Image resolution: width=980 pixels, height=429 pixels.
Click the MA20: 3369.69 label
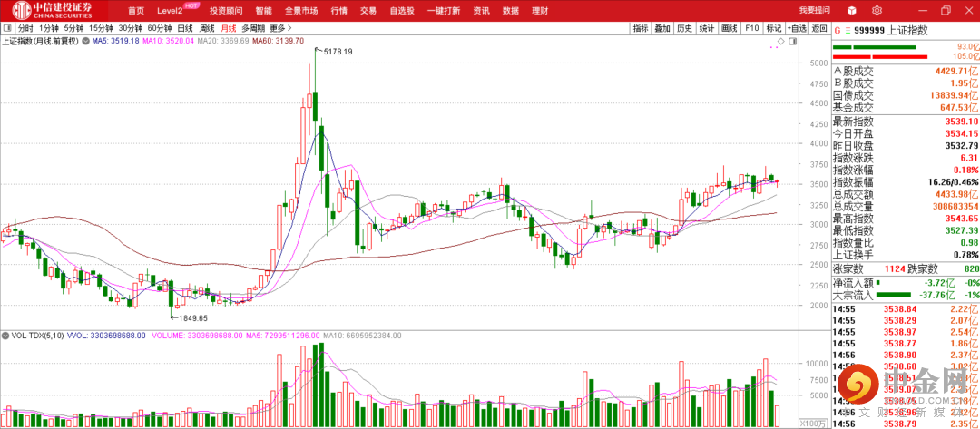tap(223, 41)
